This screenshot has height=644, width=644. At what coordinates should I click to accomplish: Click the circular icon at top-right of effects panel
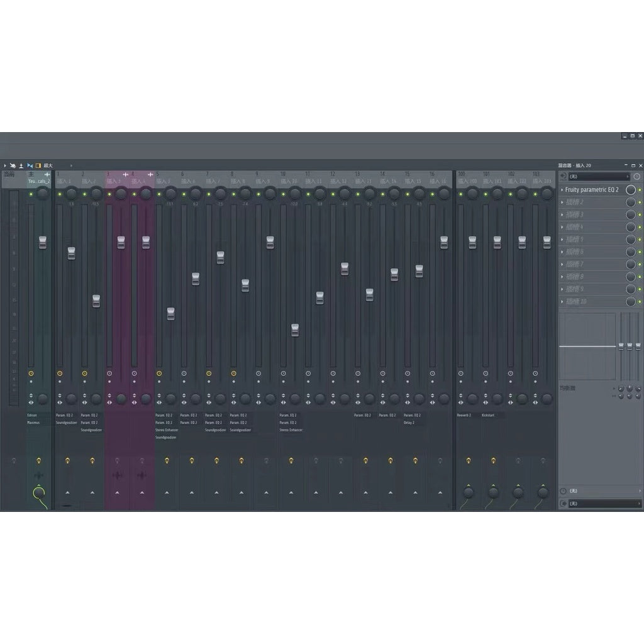pos(637,176)
